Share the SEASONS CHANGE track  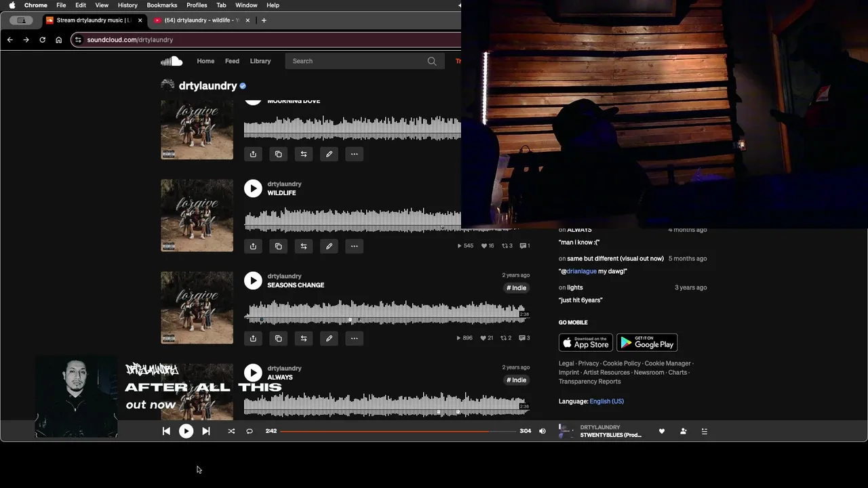[x=253, y=338]
